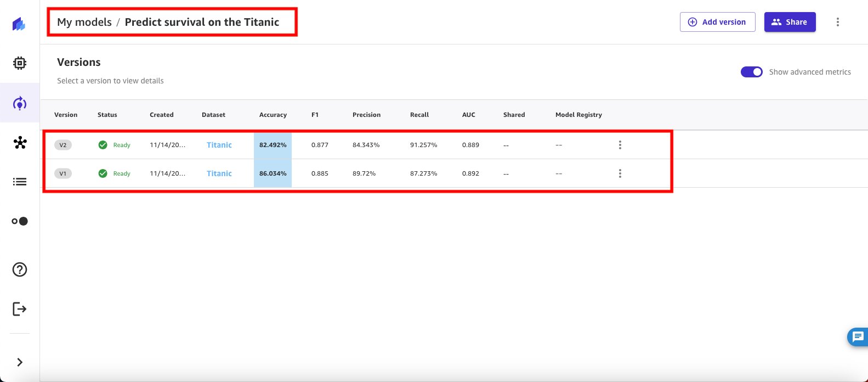This screenshot has height=382, width=868.
Task: Click the Recall column header
Action: [419, 115]
